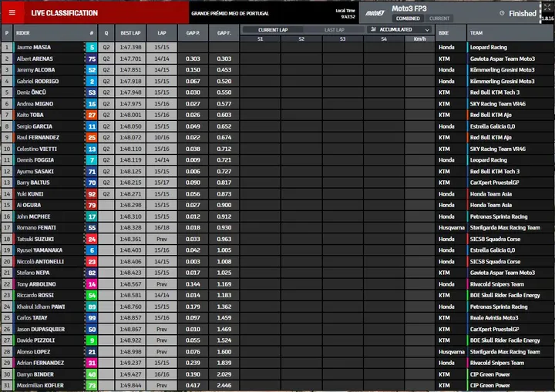Select rider Barry BALTUS
The image size is (555, 392).
[x=33, y=183]
